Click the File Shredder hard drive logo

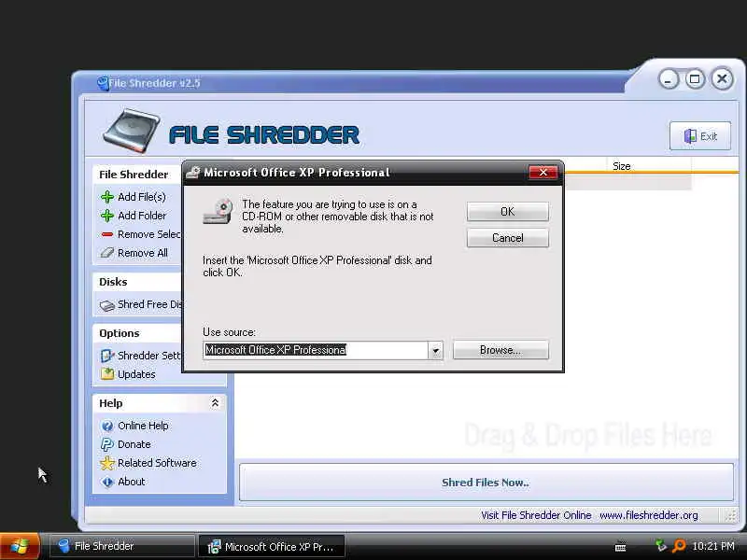coord(132,131)
